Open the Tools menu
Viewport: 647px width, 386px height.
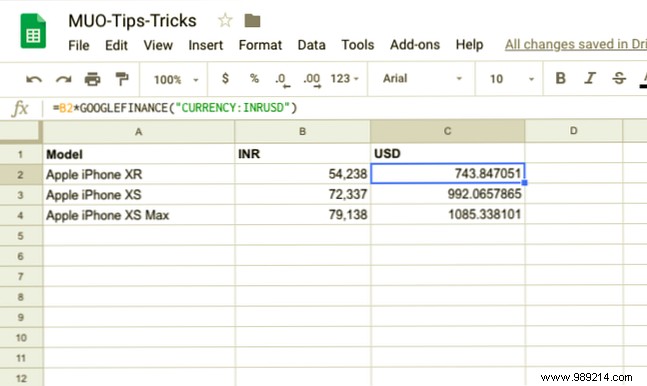click(358, 45)
